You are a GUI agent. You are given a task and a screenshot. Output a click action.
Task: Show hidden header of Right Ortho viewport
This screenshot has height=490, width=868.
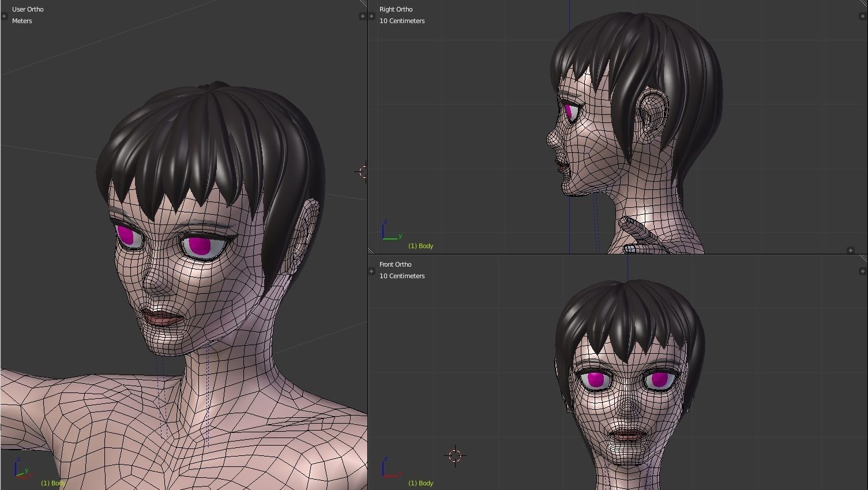(851, 250)
